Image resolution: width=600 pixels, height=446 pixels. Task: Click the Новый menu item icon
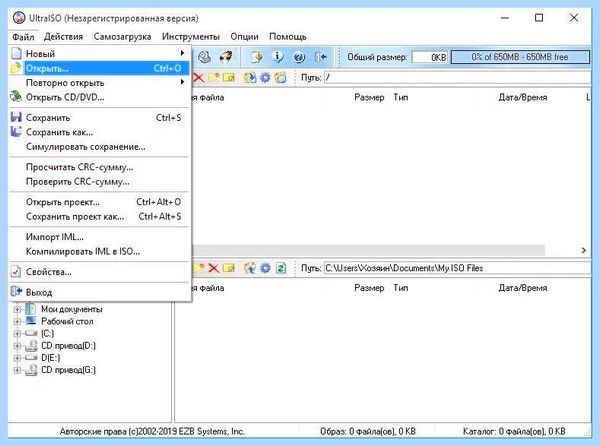(16, 53)
